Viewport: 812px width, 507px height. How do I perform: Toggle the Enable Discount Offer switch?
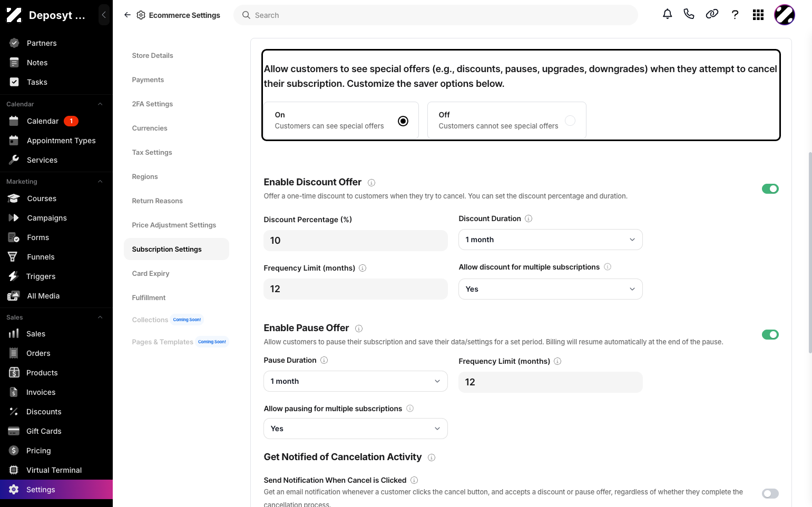click(x=770, y=188)
